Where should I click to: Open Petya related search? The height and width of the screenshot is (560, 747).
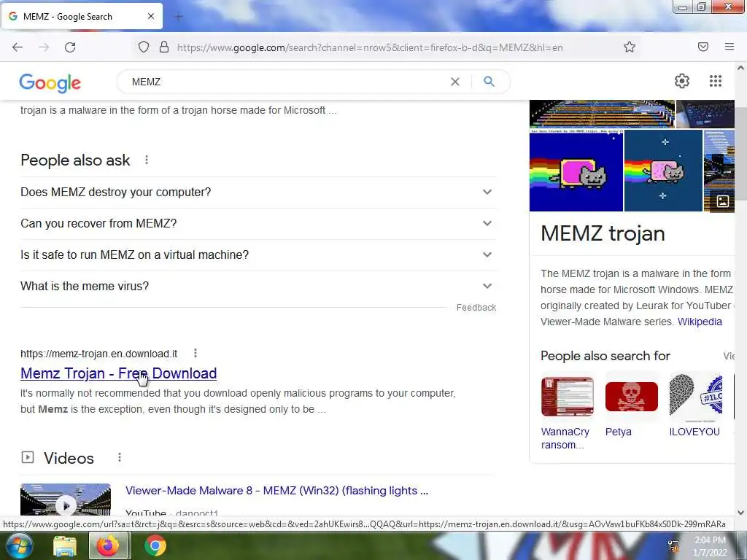coord(618,432)
